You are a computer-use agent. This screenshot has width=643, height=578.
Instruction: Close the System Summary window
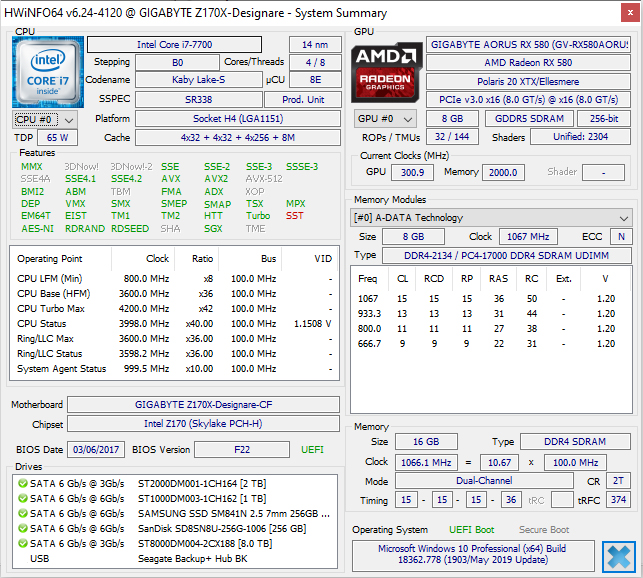[x=629, y=13]
